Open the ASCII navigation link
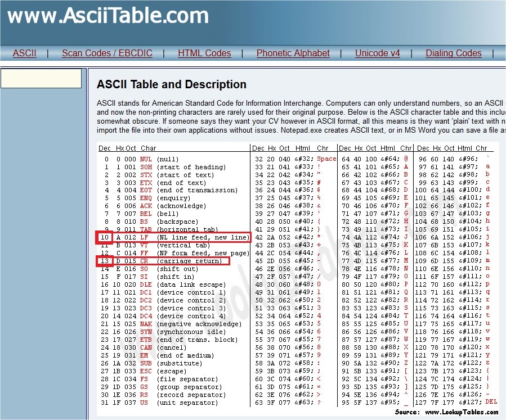The height and width of the screenshot is (420, 506). [25, 53]
